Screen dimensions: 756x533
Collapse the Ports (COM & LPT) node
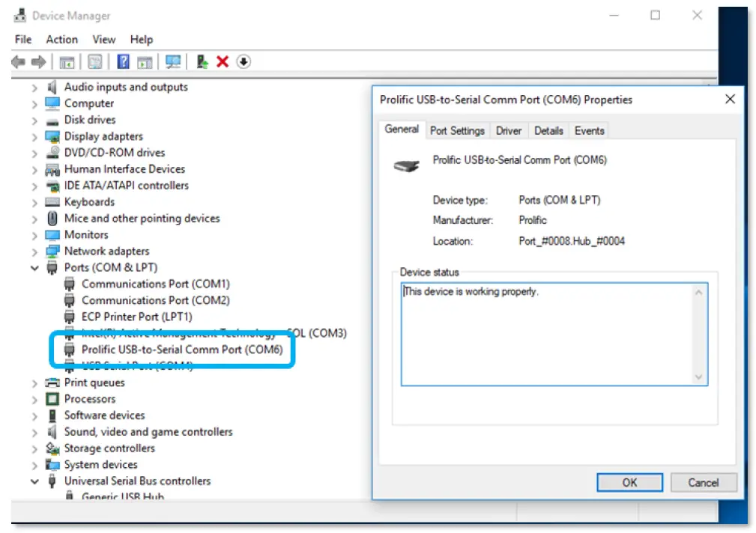click(x=34, y=268)
